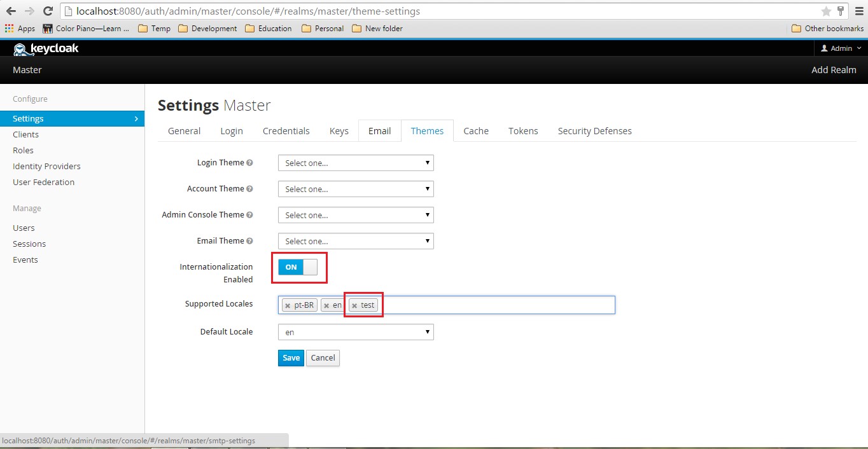868x449 pixels.
Task: Open the Admin user menu
Action: [x=841, y=48]
